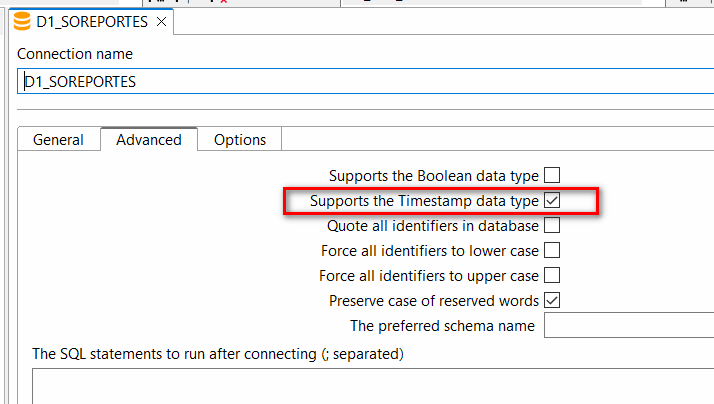This screenshot has width=714, height=404.
Task: Switch to the General tab
Action: 58,139
